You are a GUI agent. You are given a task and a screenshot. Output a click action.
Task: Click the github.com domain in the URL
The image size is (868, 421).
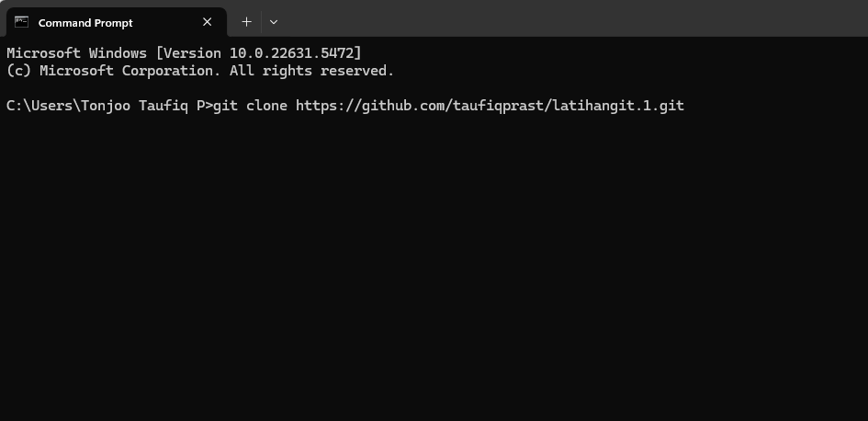(403, 105)
